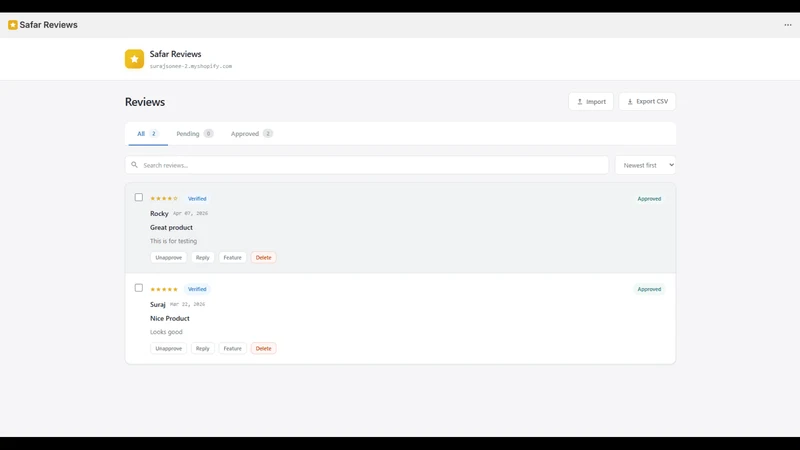Image resolution: width=800 pixels, height=450 pixels.
Task: Click the Approved status on Rocky's review
Action: tap(649, 199)
